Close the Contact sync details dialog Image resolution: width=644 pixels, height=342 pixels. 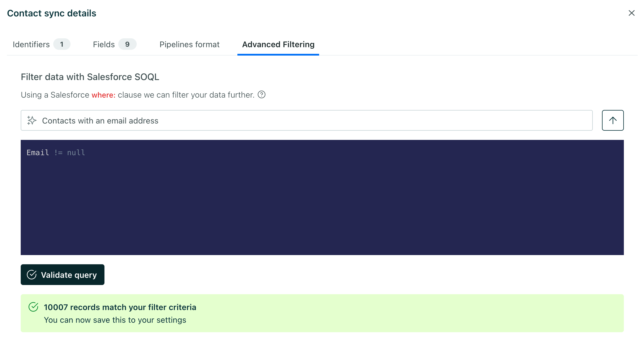point(632,13)
